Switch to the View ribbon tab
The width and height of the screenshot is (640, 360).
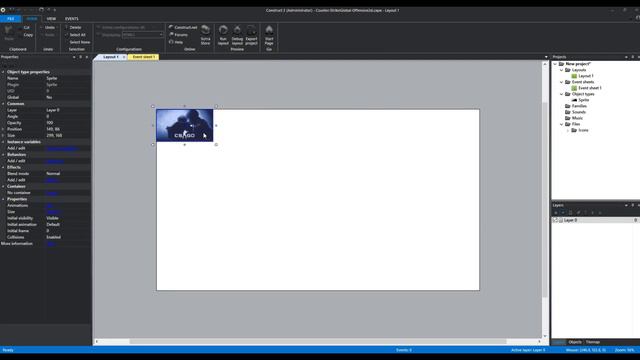tap(51, 19)
